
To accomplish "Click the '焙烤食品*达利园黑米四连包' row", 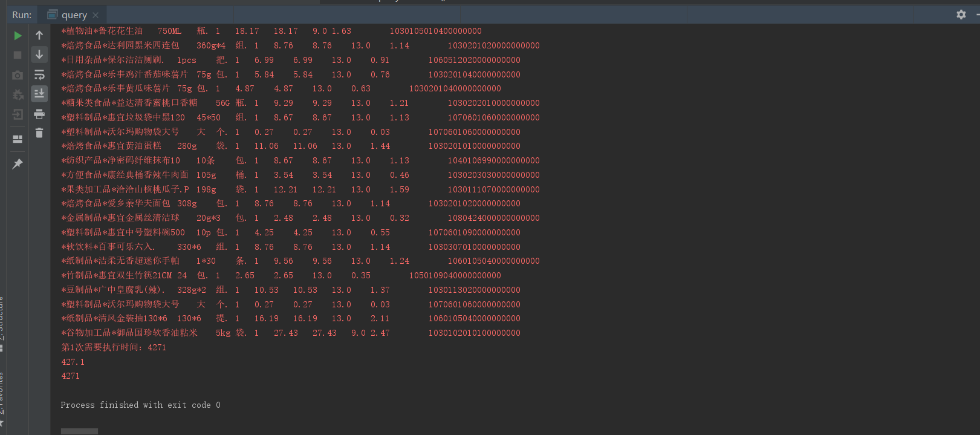I will (300, 45).
